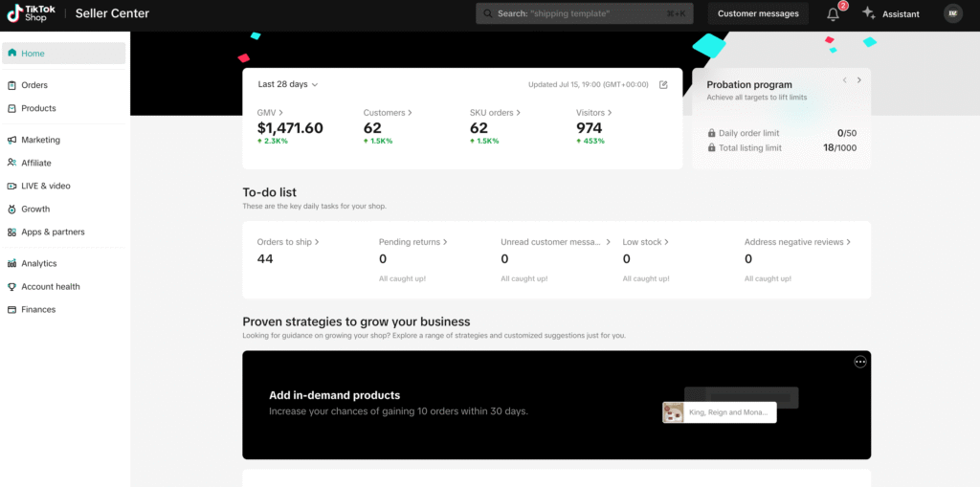Open the Orders to ship link
980x487 pixels.
point(288,242)
